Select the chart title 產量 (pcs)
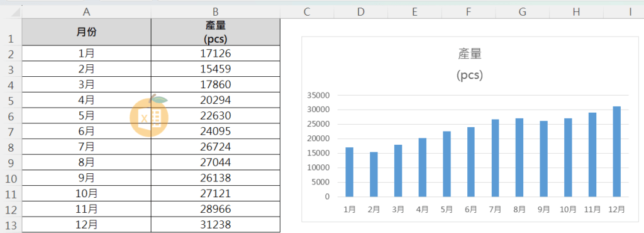 pyautogui.click(x=469, y=64)
